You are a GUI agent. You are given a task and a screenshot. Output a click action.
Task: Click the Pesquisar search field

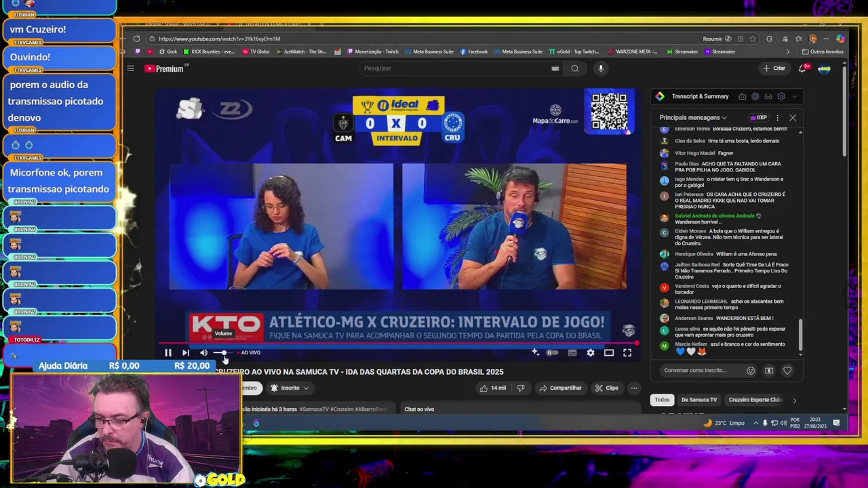click(454, 68)
